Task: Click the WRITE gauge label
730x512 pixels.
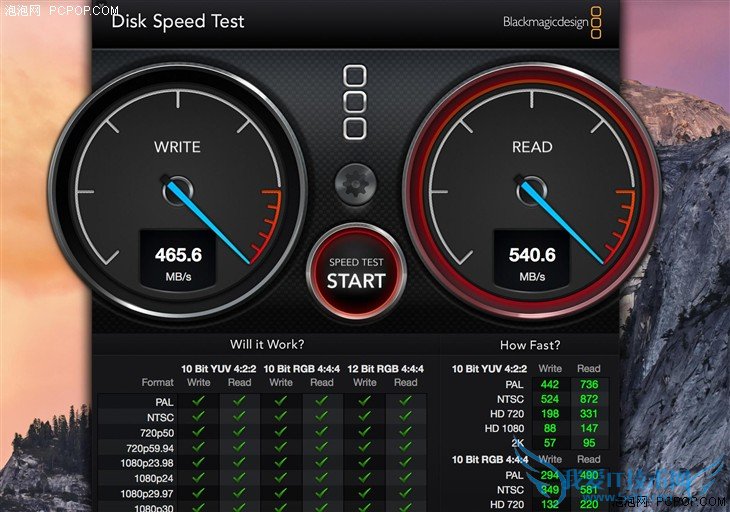Action: (177, 147)
